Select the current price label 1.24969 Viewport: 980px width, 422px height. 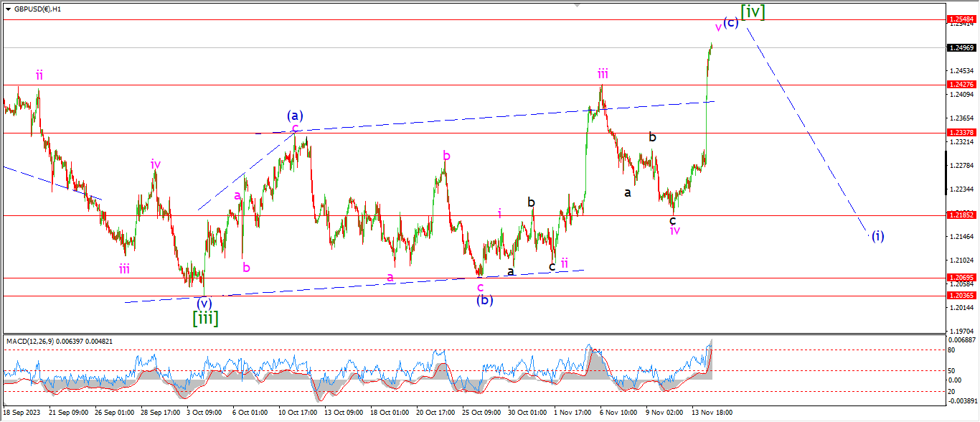pyautogui.click(x=960, y=48)
